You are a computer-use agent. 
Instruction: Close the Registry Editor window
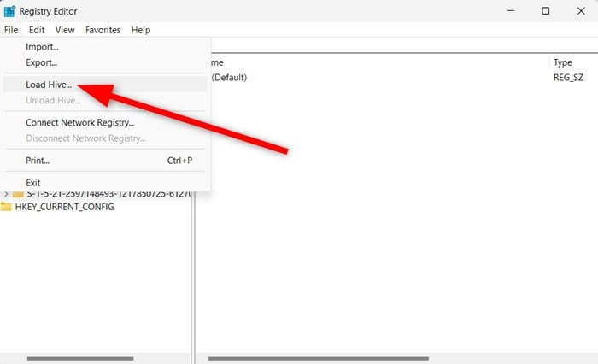tap(581, 11)
